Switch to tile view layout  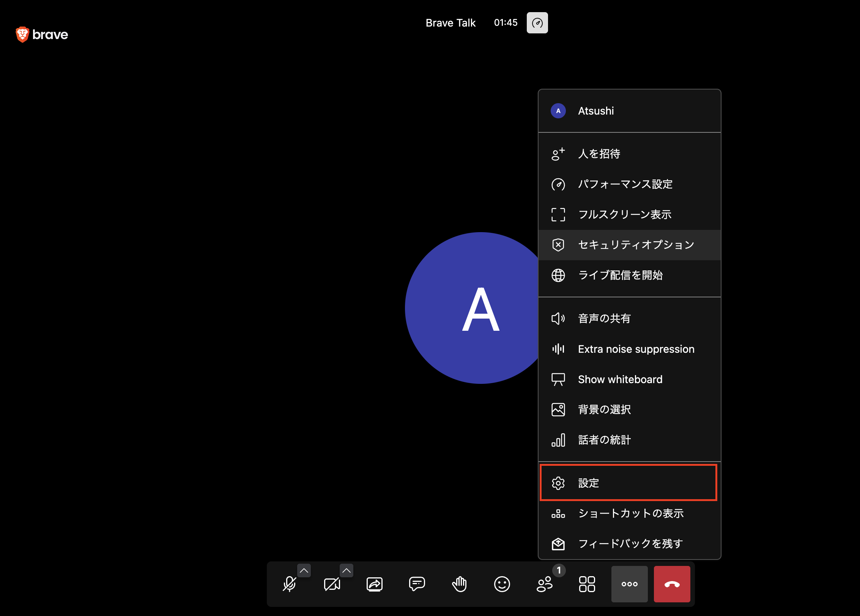coord(587,584)
